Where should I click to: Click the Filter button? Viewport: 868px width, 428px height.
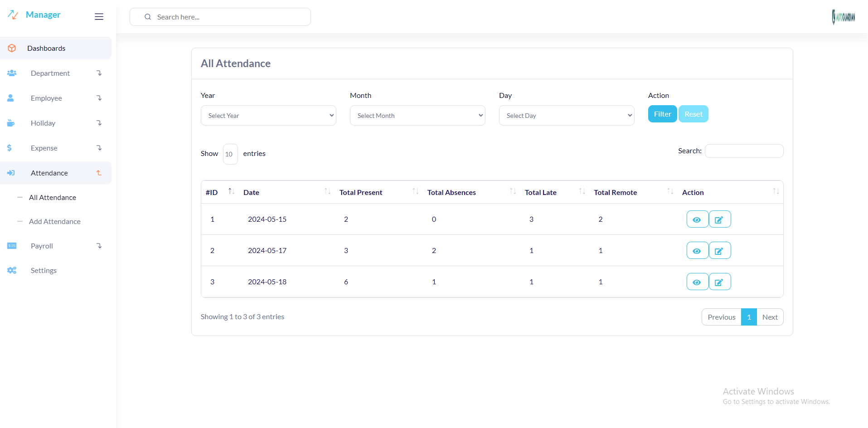(x=662, y=114)
